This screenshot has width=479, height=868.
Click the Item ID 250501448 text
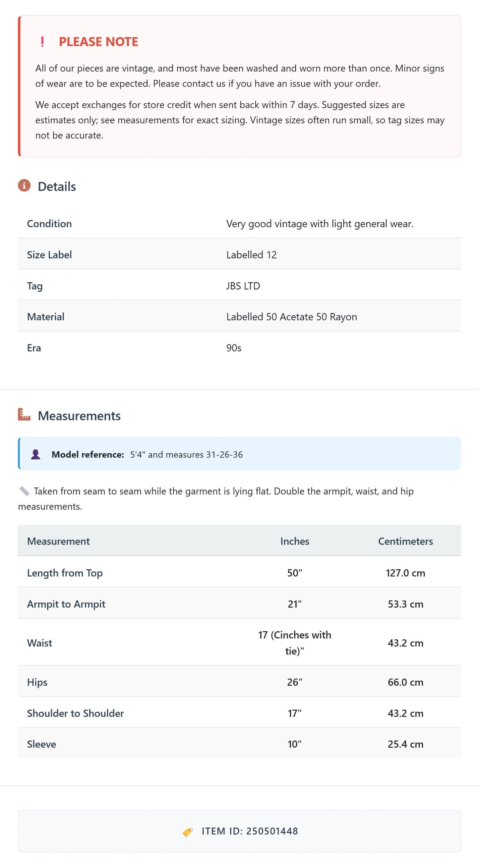pyautogui.click(x=250, y=831)
